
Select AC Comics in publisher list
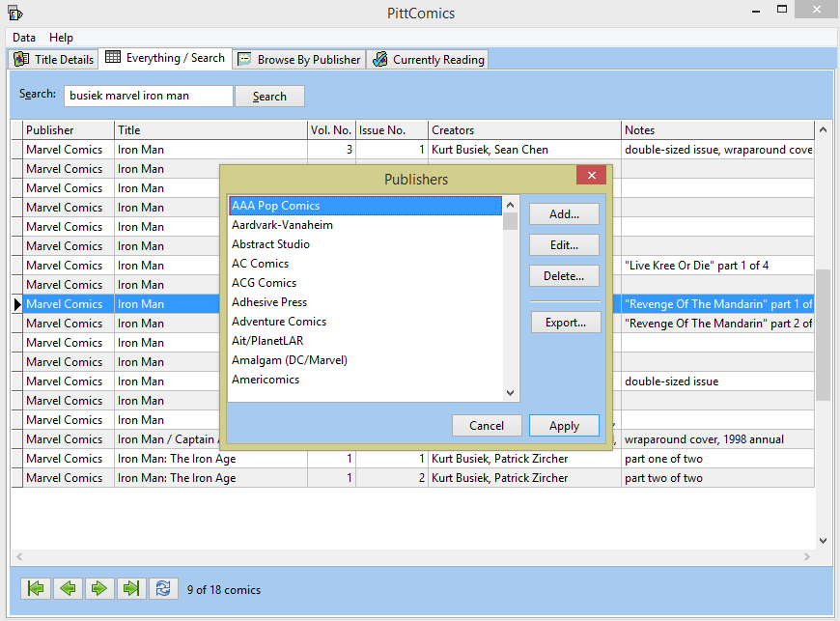(365, 264)
